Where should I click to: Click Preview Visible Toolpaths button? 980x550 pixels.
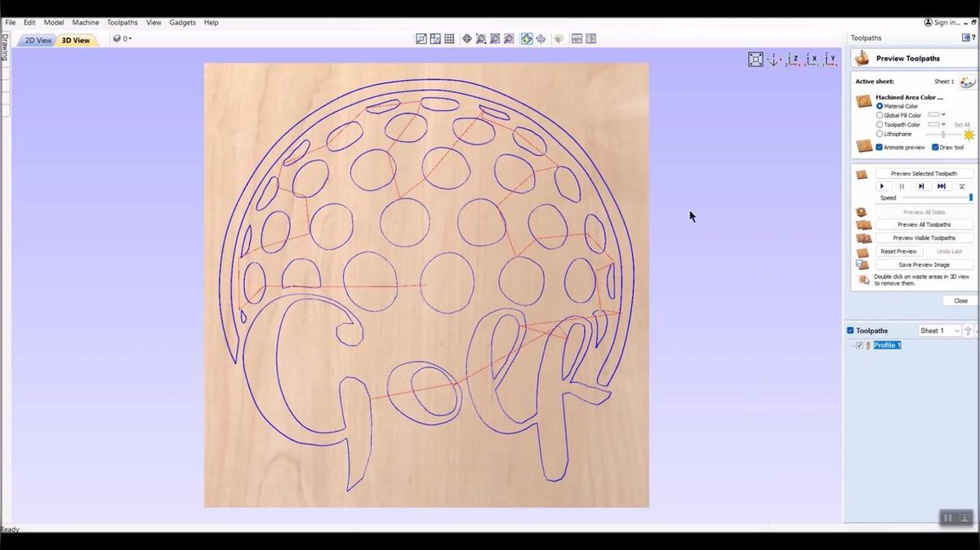pos(924,237)
